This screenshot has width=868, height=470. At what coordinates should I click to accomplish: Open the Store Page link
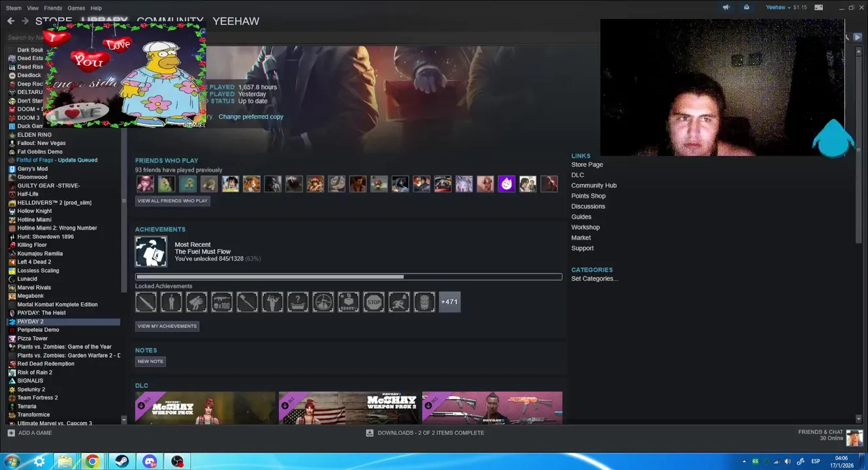click(x=587, y=164)
